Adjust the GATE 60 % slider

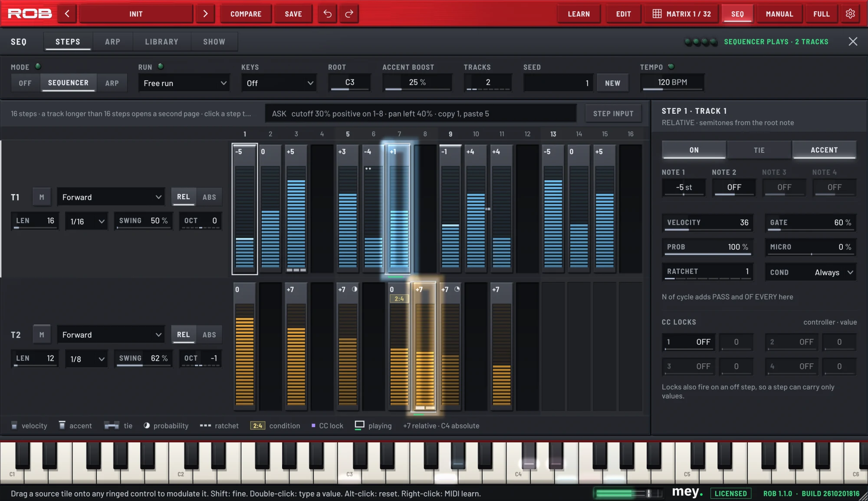(810, 222)
